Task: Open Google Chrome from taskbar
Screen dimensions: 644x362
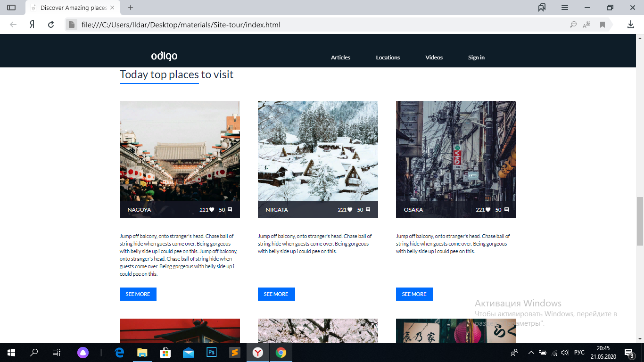Action: pos(281,353)
